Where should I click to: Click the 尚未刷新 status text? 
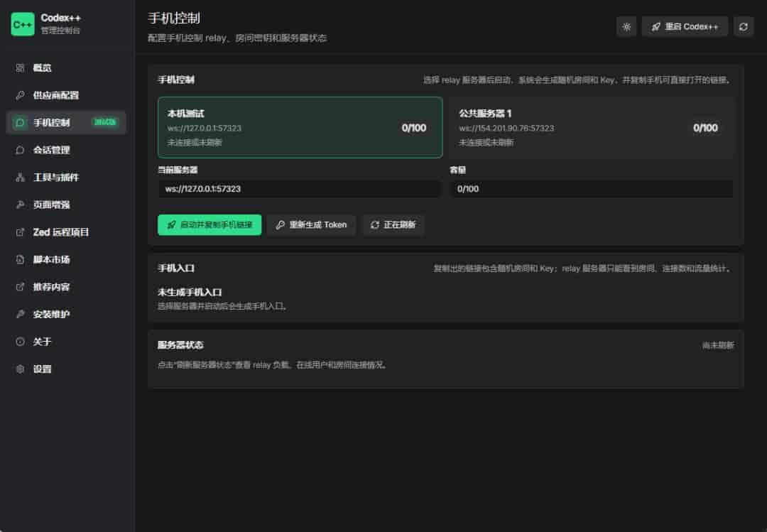tap(718, 345)
